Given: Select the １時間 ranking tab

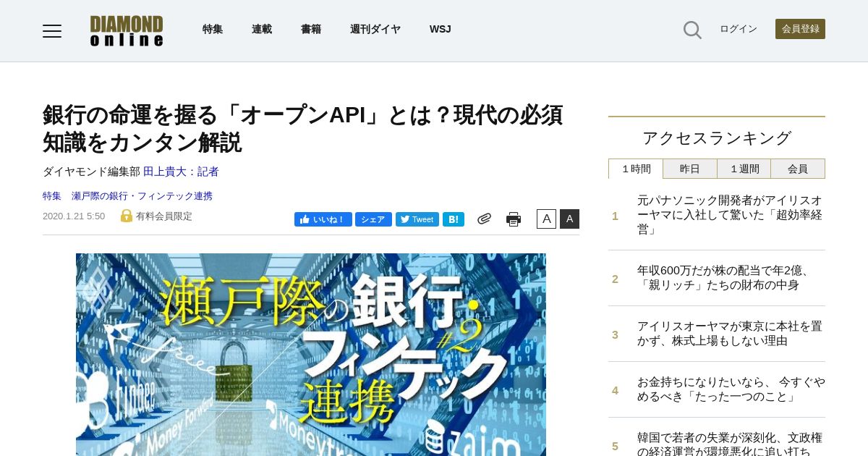Looking at the screenshot, I should pyautogui.click(x=636, y=169).
